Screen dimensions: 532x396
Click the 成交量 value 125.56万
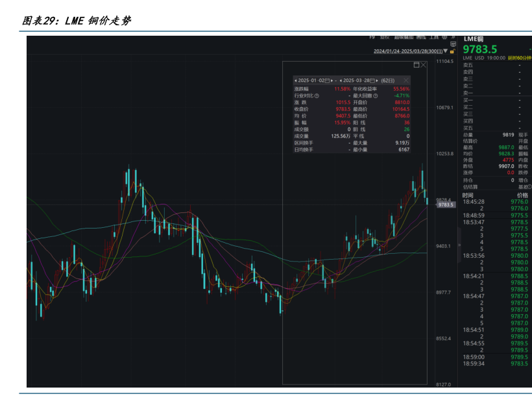(341, 136)
